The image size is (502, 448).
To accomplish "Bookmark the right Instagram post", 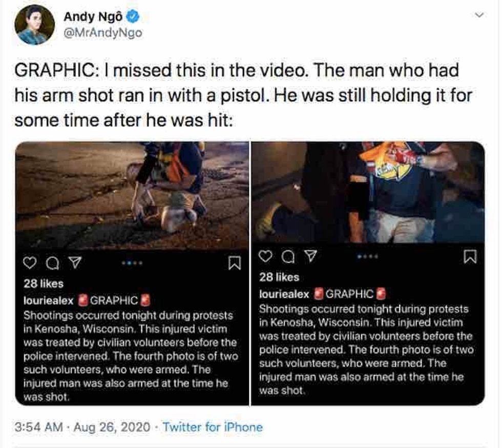I will (x=470, y=256).
